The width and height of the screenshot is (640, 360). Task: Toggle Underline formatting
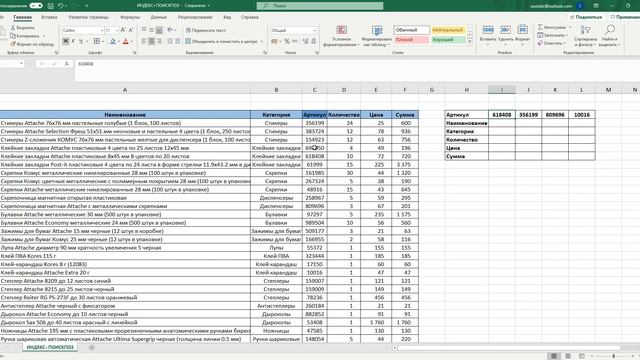[81, 41]
